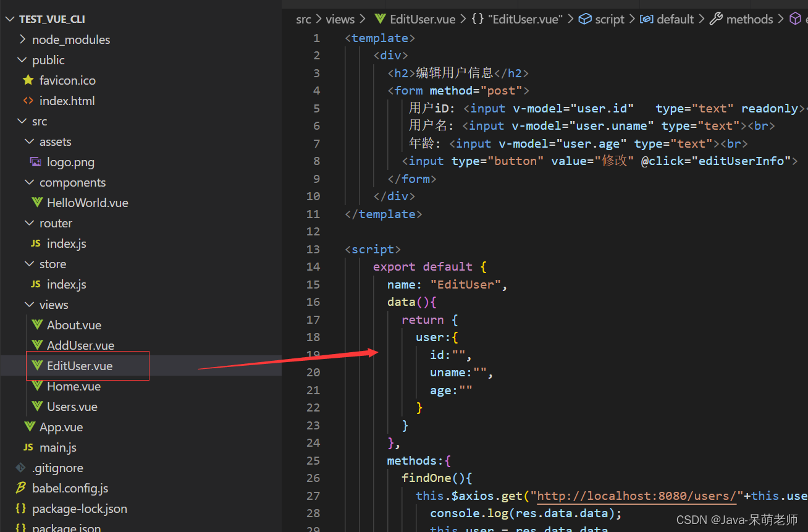Click the methods breadcrumb segment
The image size is (808, 532).
click(749, 19)
